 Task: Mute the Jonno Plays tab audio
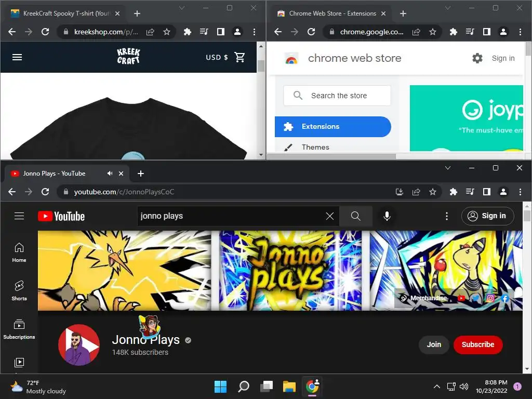(110, 174)
